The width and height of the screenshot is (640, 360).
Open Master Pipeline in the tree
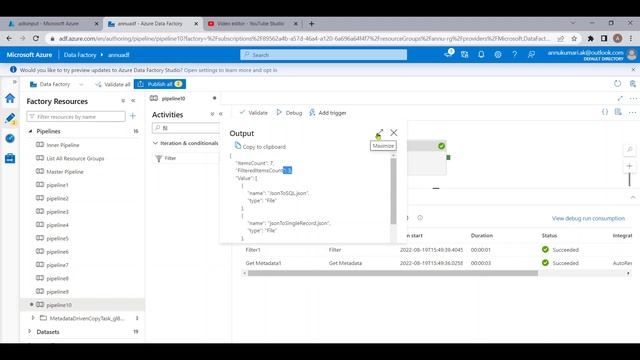65,171
